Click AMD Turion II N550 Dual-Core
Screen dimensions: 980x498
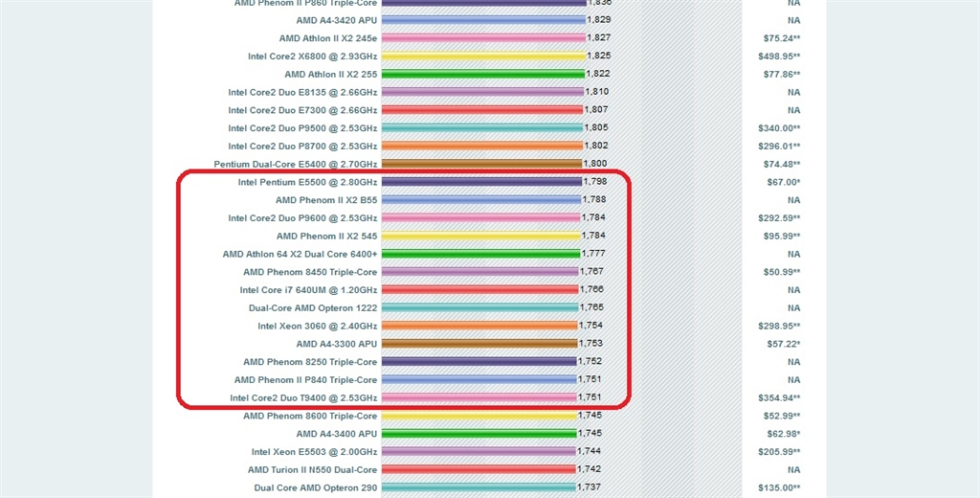(x=313, y=470)
